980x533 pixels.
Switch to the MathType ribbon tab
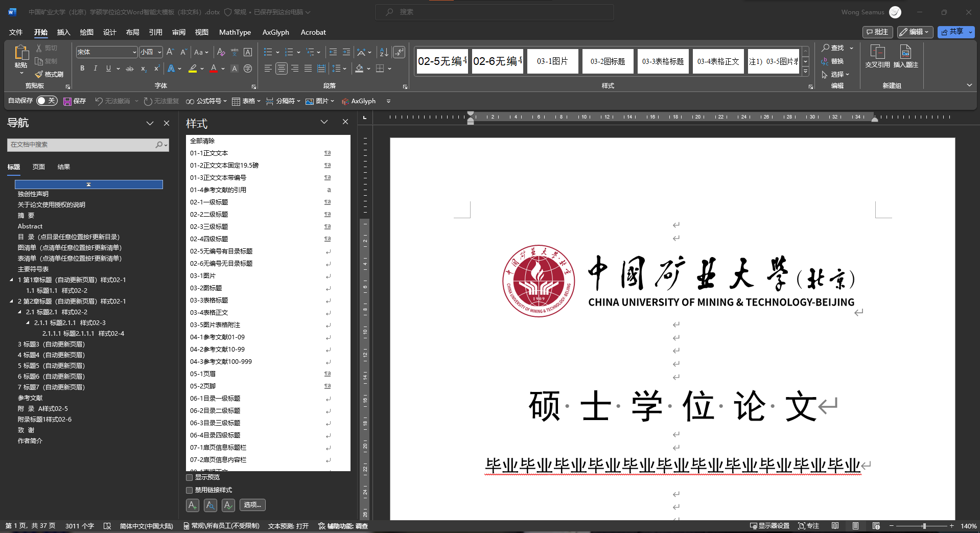[235, 32]
